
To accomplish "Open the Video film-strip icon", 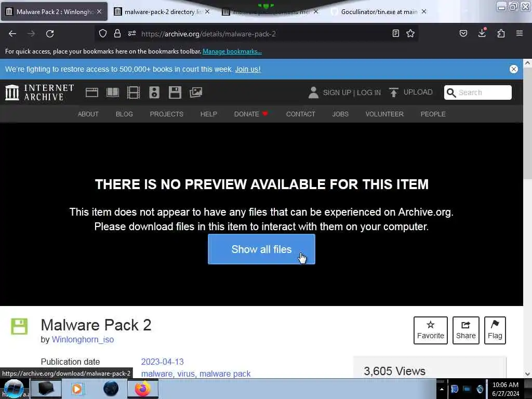I will tap(134, 92).
